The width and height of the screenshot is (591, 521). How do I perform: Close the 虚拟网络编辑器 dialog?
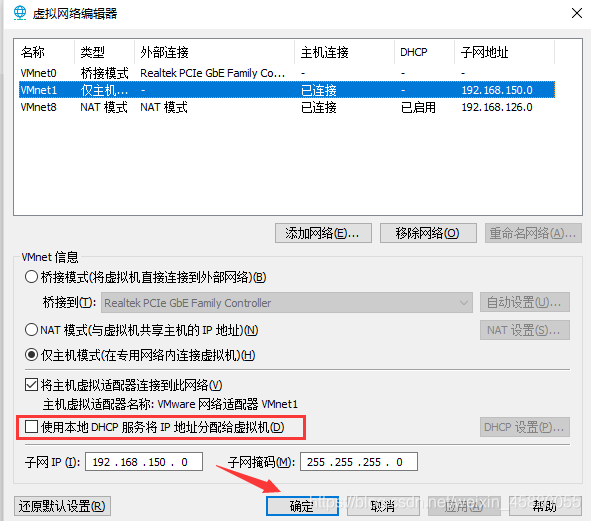(x=576, y=13)
